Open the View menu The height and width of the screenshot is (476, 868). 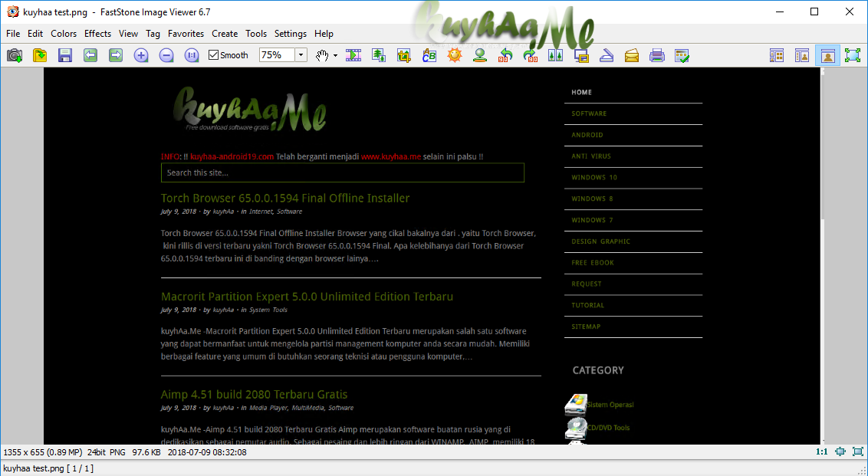128,34
